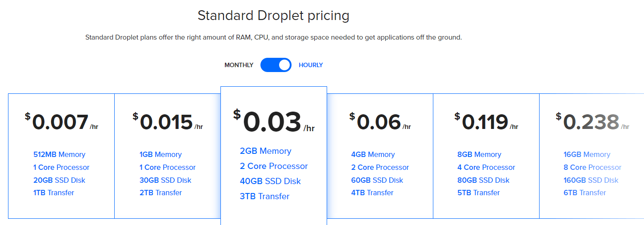644x225 pixels.
Task: Choose the highlighted $0.03/hr plan card
Action: (274, 156)
